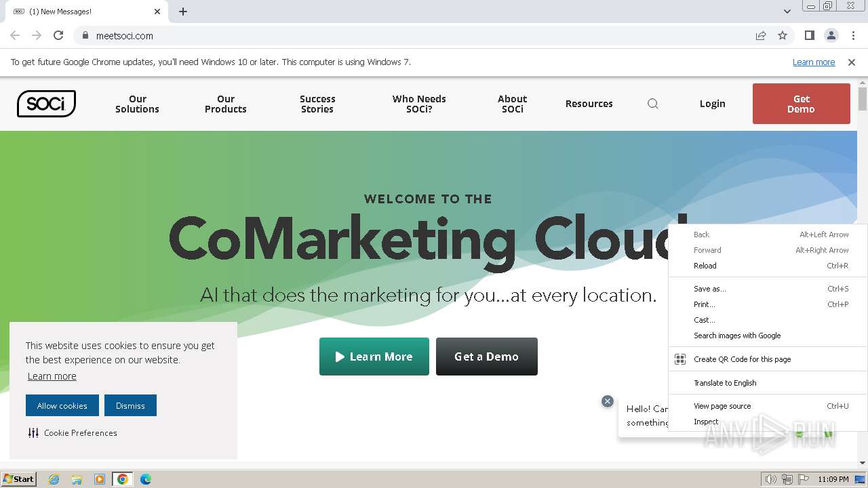Screen dimensions: 868x488
Task: Open the Windows Start menu
Action: 19,479
